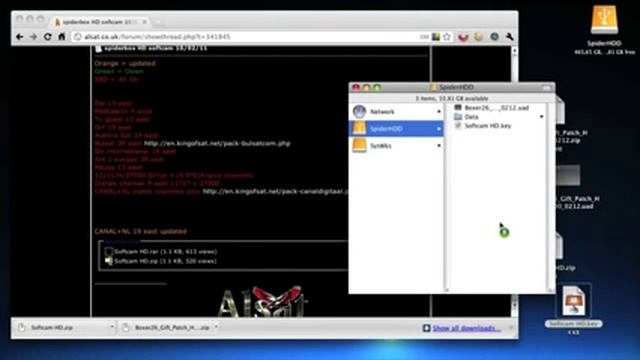Screen dimensions: 640x360
Task: Open the kingofsat pack-bulsatcom link
Action: (x=217, y=143)
